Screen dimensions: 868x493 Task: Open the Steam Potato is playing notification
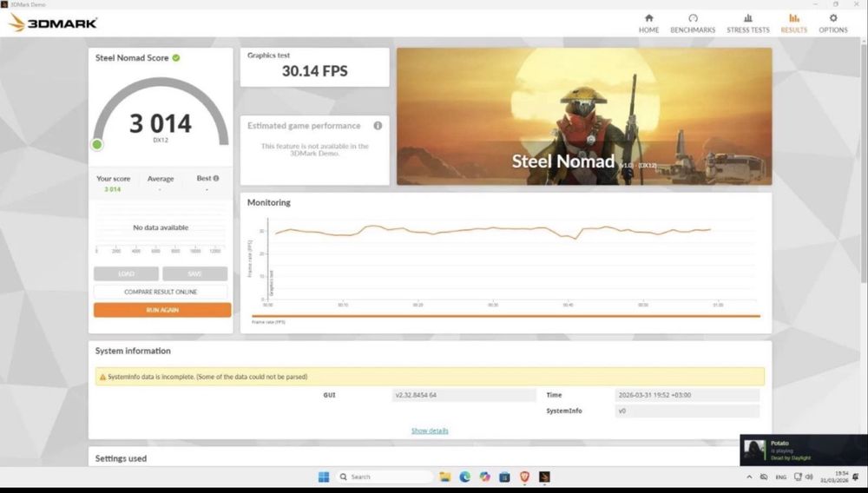pos(804,450)
